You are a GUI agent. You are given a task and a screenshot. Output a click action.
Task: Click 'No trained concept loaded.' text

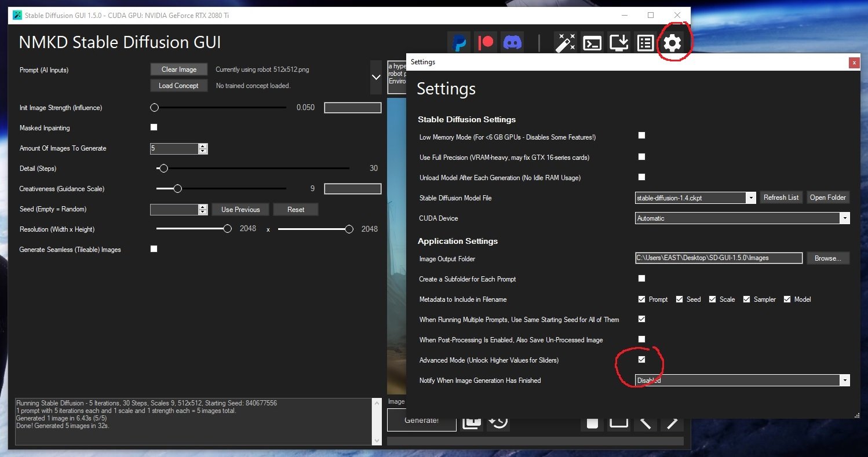(x=253, y=86)
